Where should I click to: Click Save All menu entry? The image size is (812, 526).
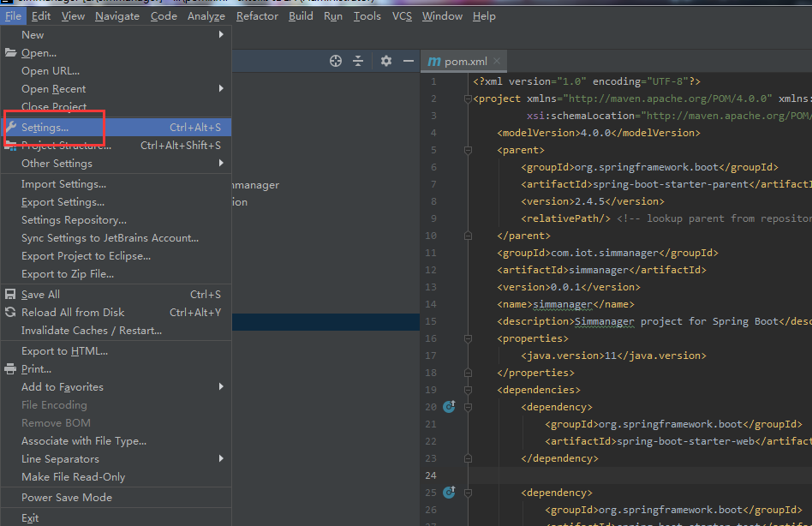click(x=40, y=295)
